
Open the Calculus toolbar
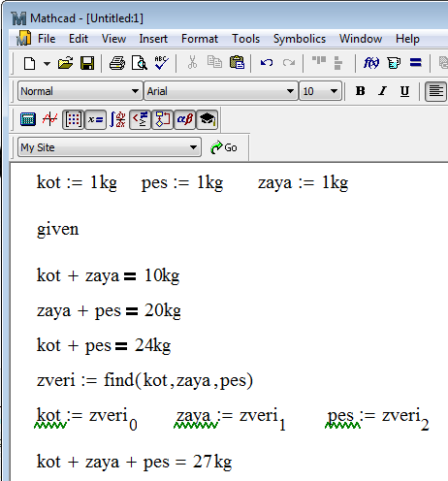117,119
